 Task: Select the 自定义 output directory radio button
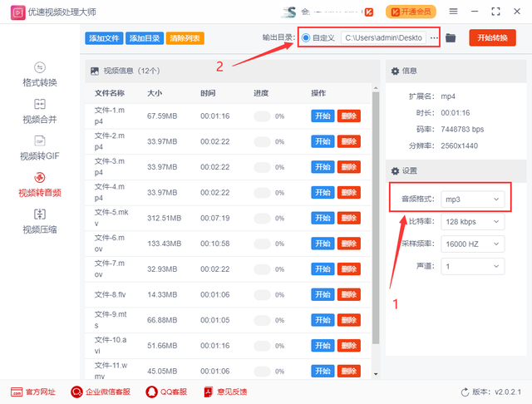306,37
